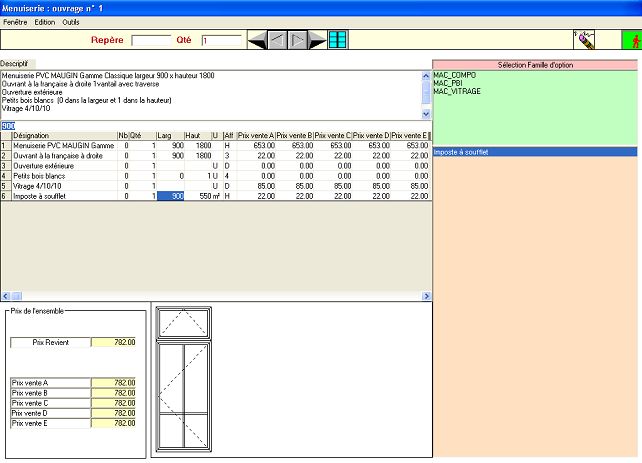Click the eraser pencil icon in toolbar
642x463 pixels.
584,40
